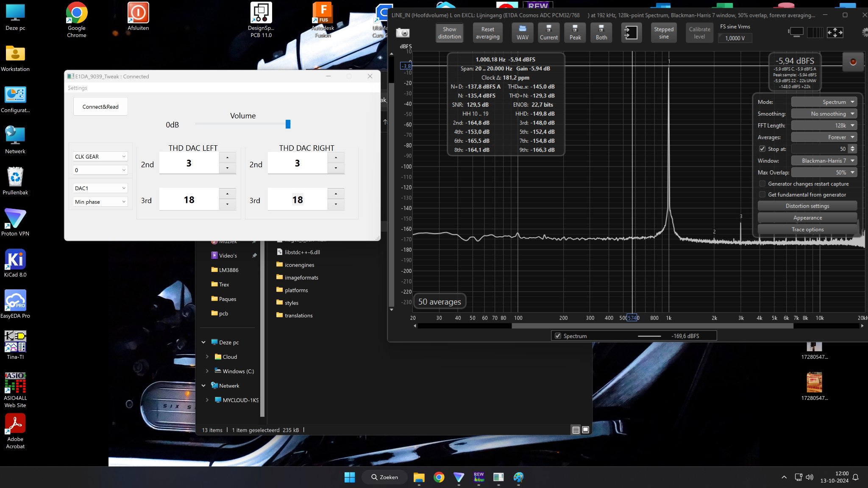
Task: Open Min phase filter dropdown
Action: [100, 202]
